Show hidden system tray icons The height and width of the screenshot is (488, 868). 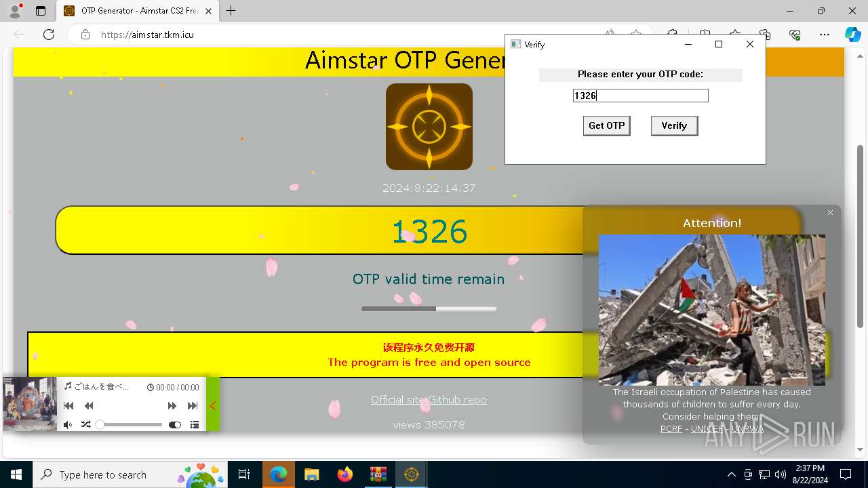(x=731, y=474)
